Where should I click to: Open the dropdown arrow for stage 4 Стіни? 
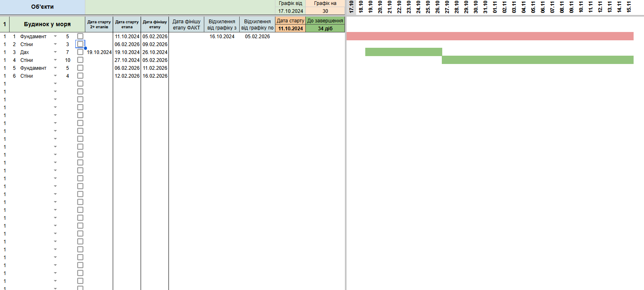[x=55, y=60]
